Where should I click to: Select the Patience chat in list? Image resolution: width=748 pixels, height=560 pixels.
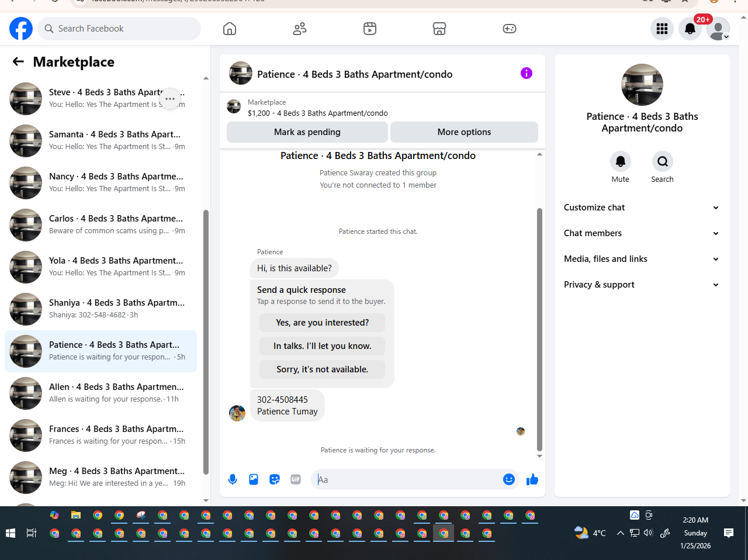click(101, 351)
